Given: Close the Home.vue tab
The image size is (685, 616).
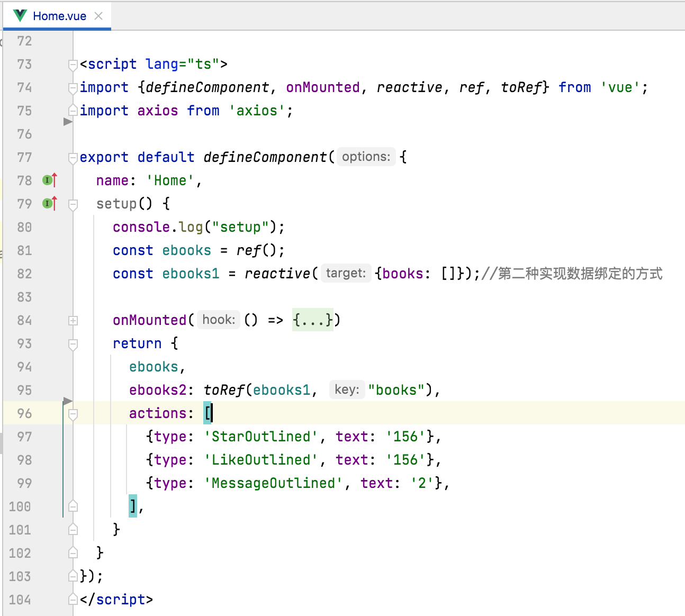Looking at the screenshot, I should (x=98, y=16).
